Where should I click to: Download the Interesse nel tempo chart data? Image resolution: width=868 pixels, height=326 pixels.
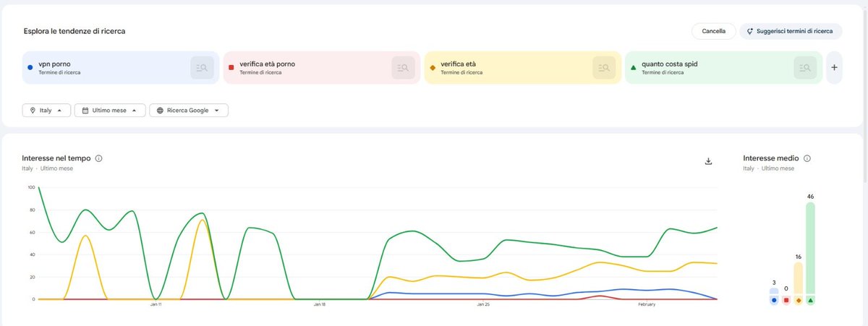point(709,161)
